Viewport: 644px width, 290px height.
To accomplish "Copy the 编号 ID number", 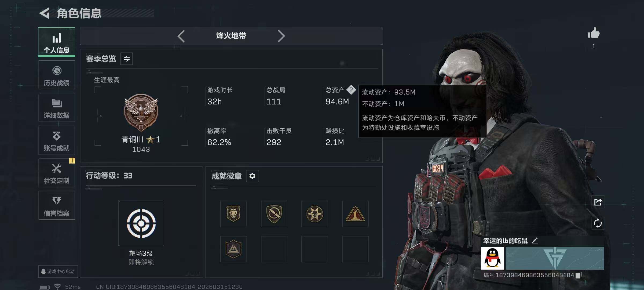I will (x=579, y=275).
